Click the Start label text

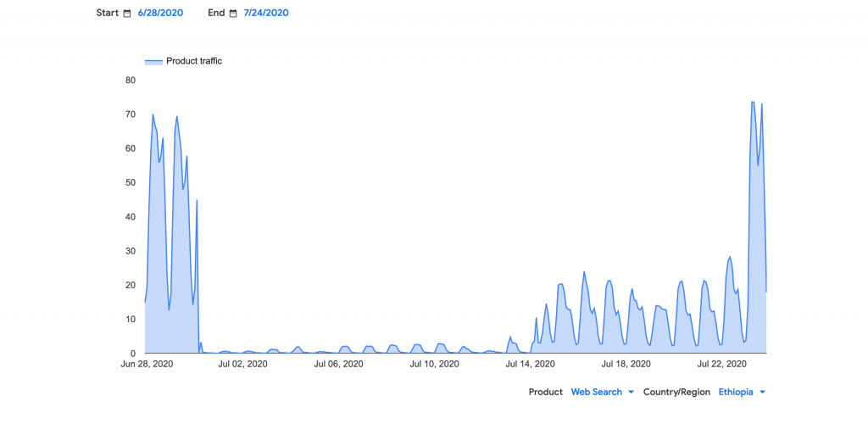coord(108,13)
